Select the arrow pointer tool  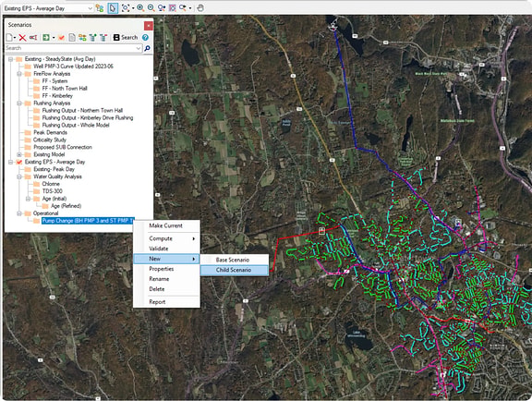pos(113,7)
